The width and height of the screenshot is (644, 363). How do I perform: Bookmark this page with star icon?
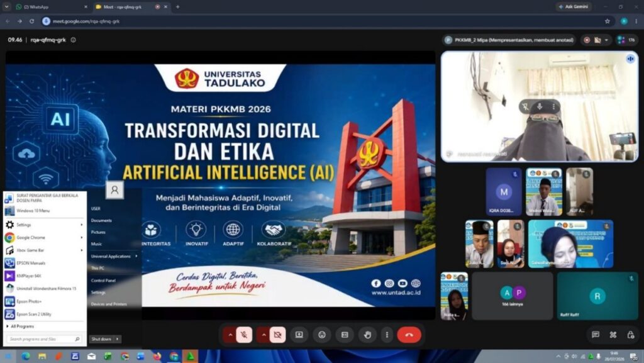point(608,21)
